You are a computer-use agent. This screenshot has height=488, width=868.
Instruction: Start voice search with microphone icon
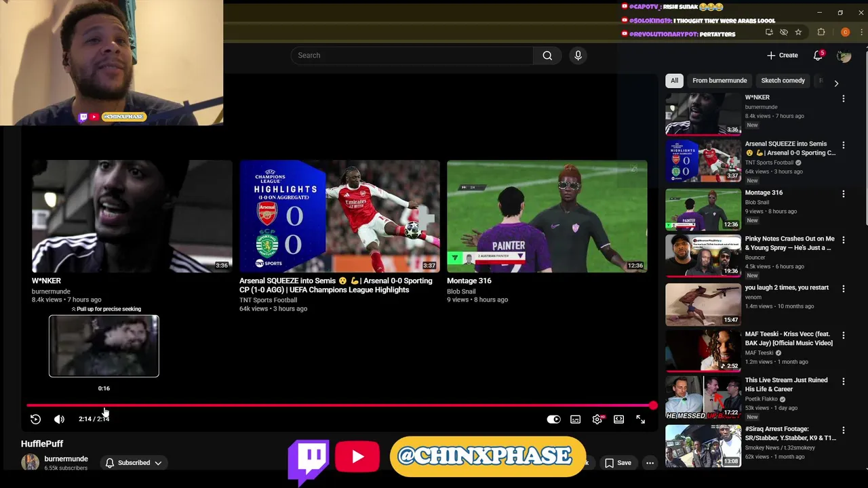[x=578, y=56]
